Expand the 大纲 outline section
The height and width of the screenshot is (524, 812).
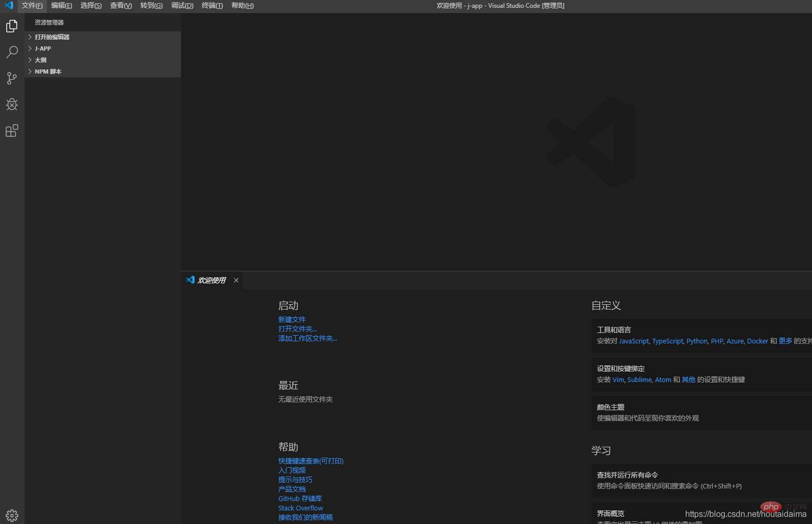point(41,60)
